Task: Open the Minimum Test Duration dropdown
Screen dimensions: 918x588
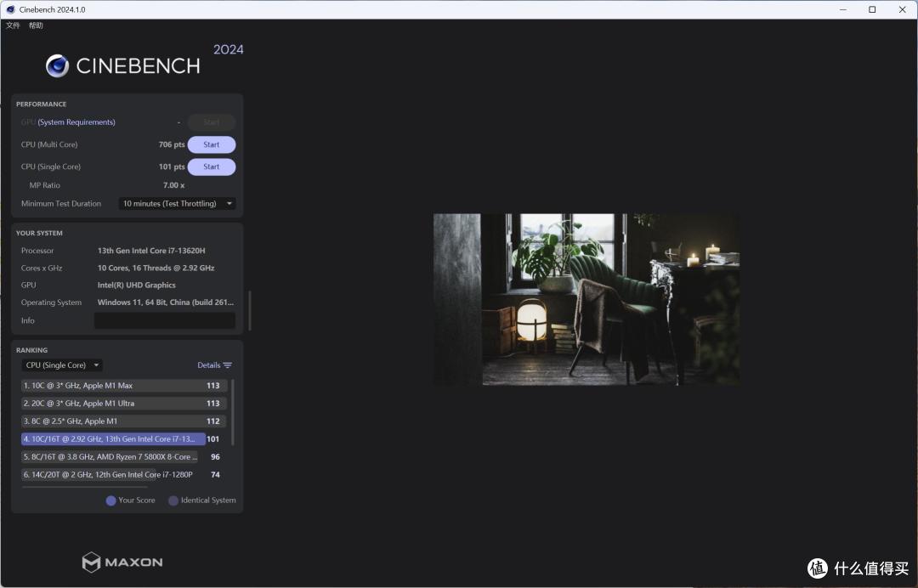Action: (x=177, y=204)
